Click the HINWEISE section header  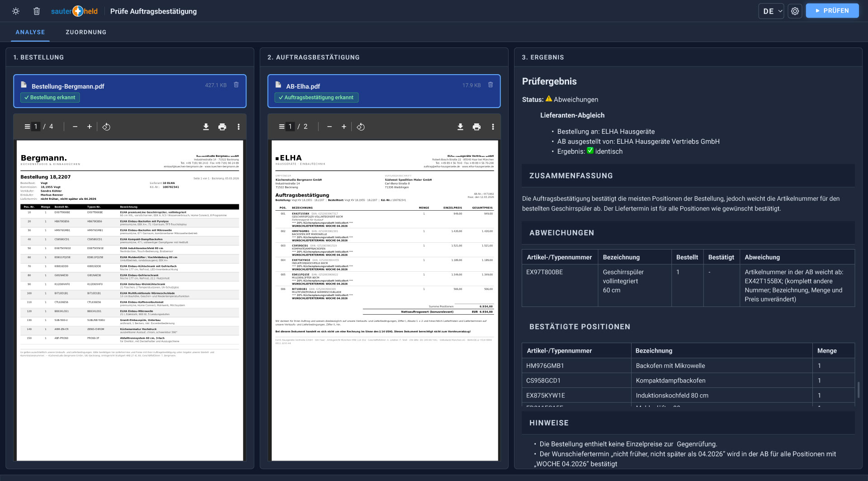tap(688, 423)
